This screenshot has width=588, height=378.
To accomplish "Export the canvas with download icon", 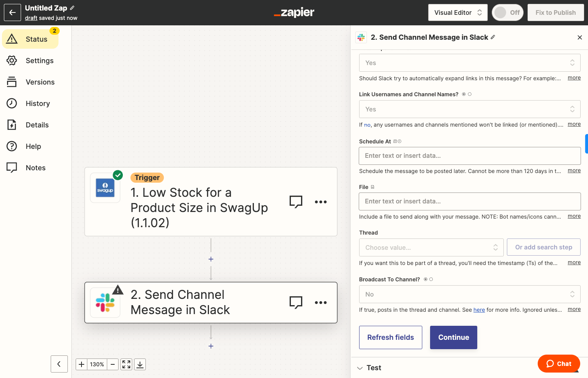I will 140,364.
